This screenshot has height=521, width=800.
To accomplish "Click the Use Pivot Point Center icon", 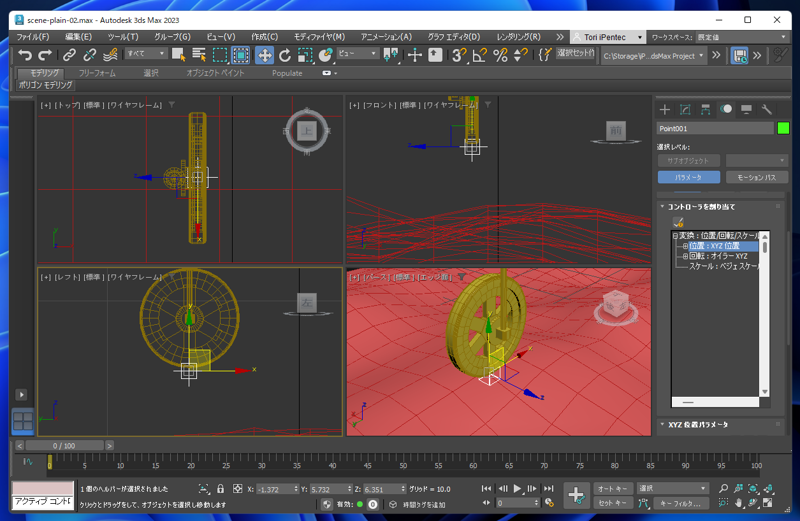I will pos(391,55).
